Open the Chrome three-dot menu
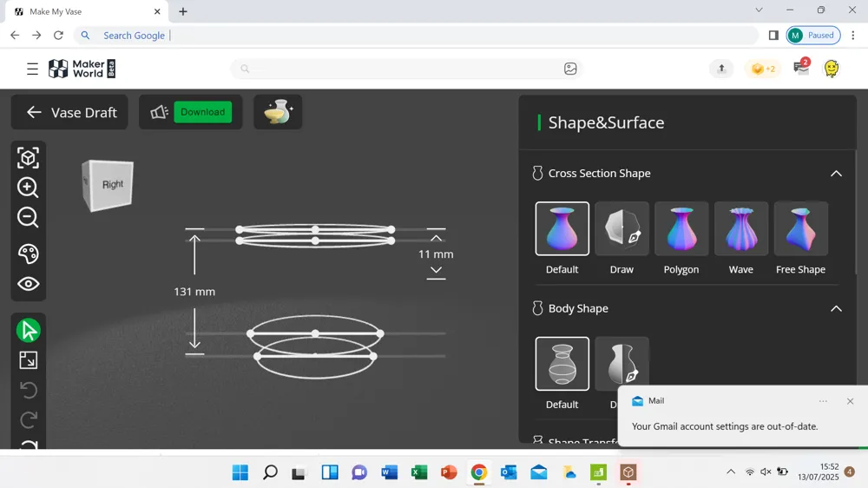Screen dimensions: 868x488 point(853,36)
